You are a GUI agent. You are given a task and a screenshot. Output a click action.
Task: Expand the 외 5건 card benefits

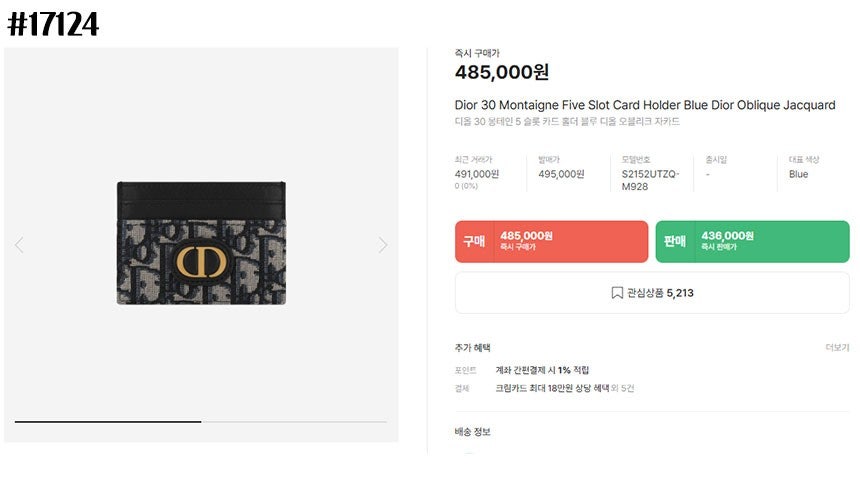tap(621, 388)
